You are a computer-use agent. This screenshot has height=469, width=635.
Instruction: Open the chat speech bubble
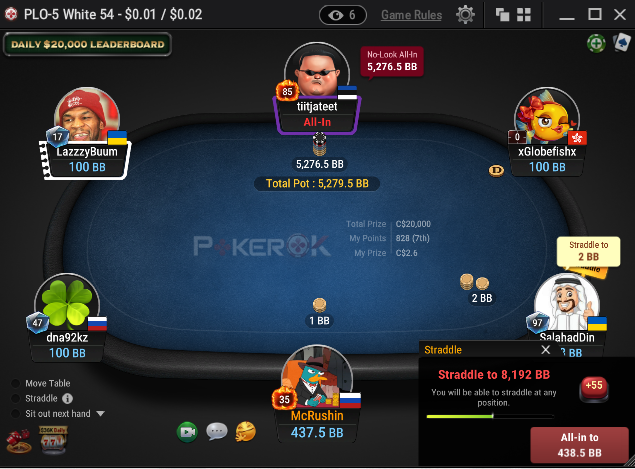217,431
